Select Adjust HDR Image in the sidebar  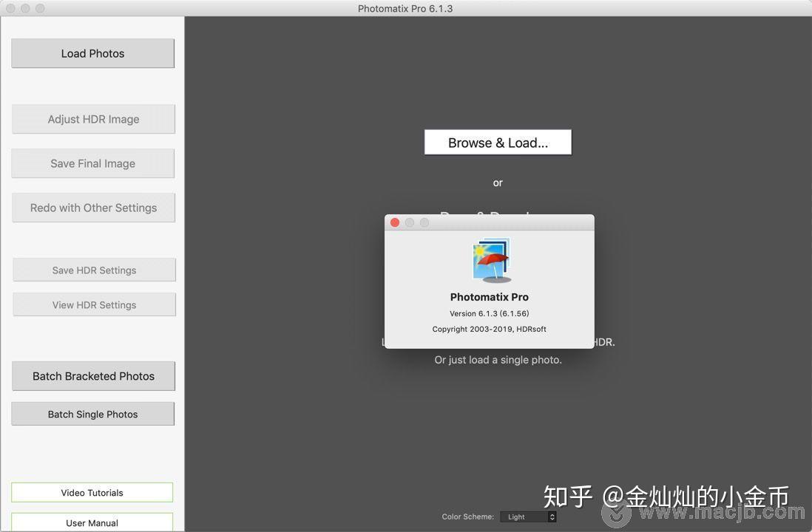point(92,119)
